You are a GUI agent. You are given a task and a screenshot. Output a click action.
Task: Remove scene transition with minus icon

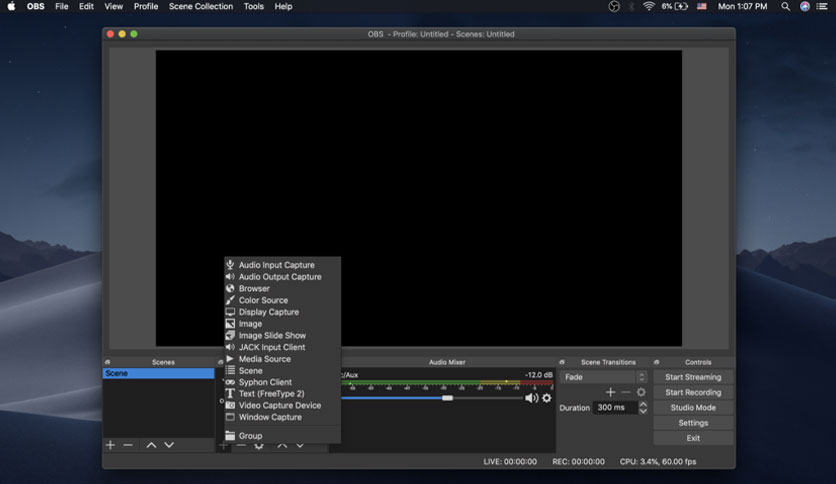[626, 392]
